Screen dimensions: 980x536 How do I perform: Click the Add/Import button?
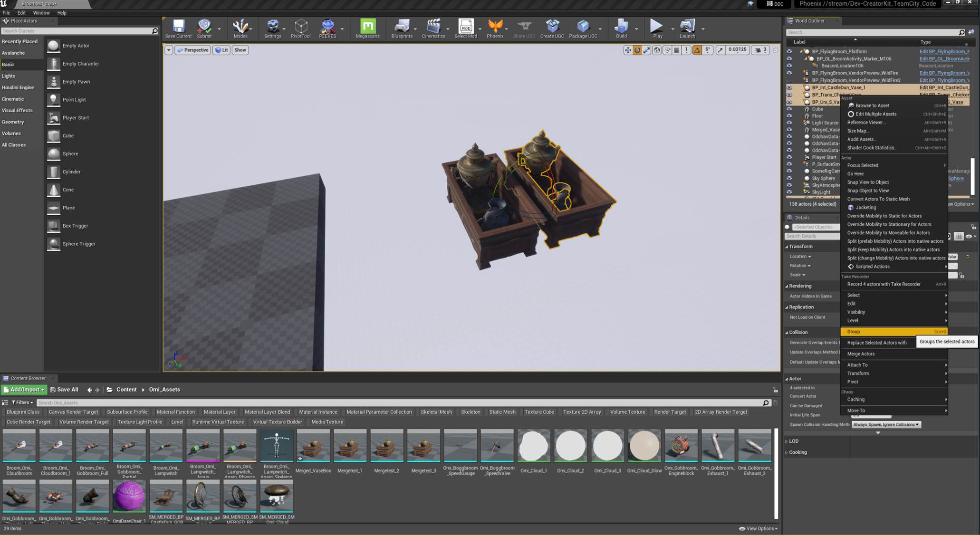pyautogui.click(x=24, y=390)
